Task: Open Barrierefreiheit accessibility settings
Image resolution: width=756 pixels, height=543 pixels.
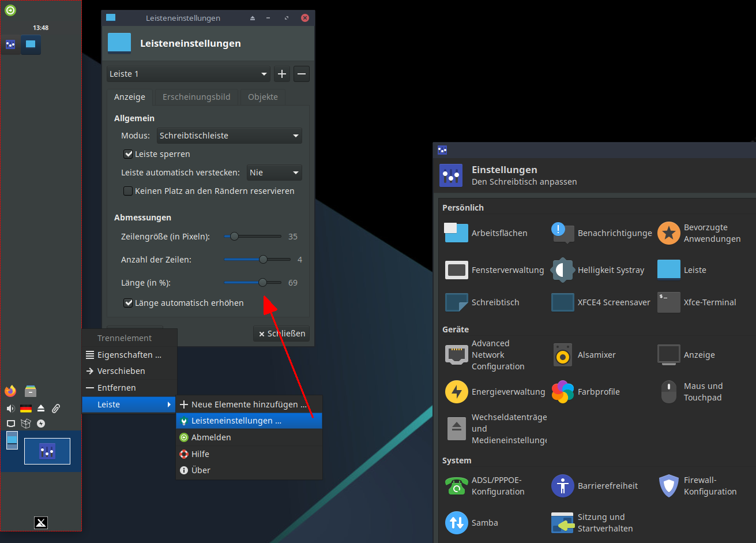Action: pos(563,486)
